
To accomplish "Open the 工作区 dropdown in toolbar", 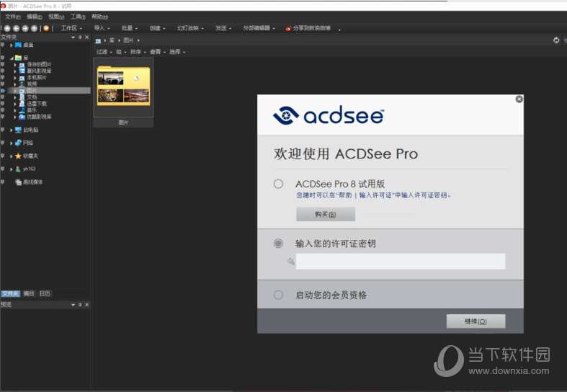I will coord(71,28).
